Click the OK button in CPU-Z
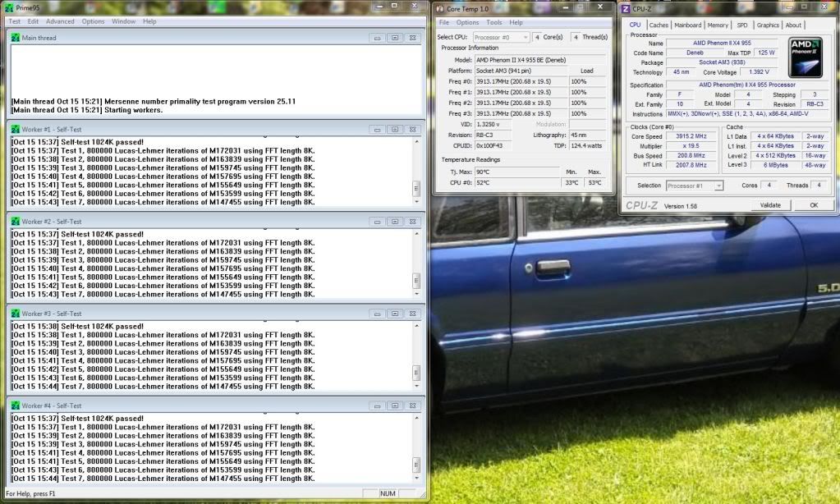The image size is (840, 504). pyautogui.click(x=814, y=205)
